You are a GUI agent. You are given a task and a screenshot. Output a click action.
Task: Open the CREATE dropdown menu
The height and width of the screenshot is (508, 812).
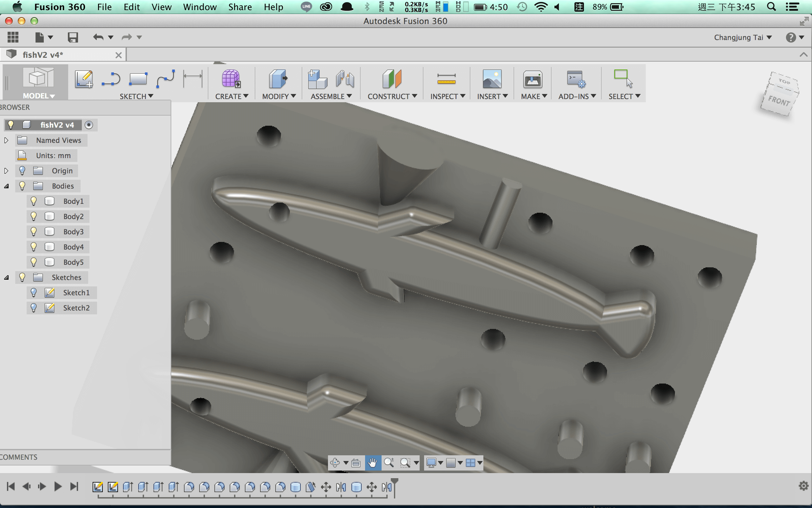point(232,97)
